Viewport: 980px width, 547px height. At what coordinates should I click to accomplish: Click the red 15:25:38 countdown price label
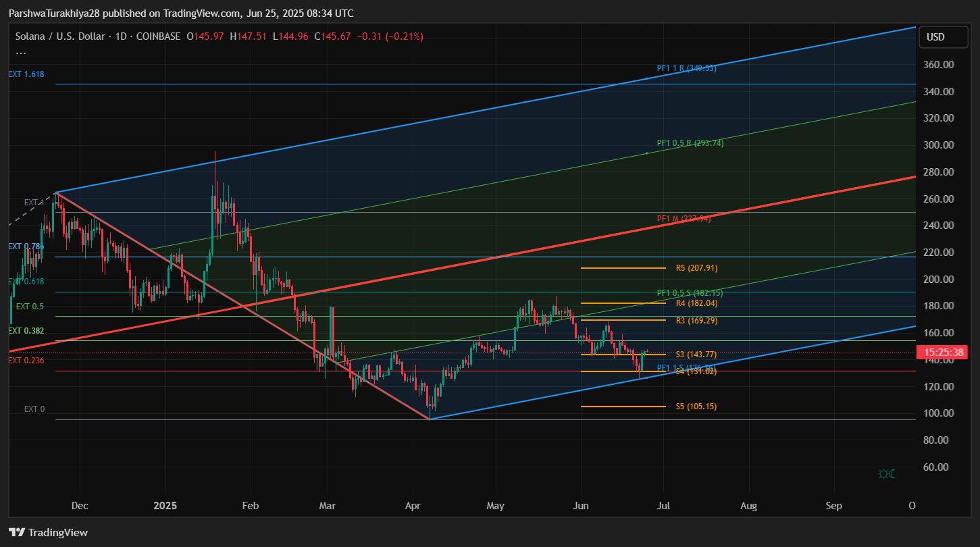(x=943, y=353)
